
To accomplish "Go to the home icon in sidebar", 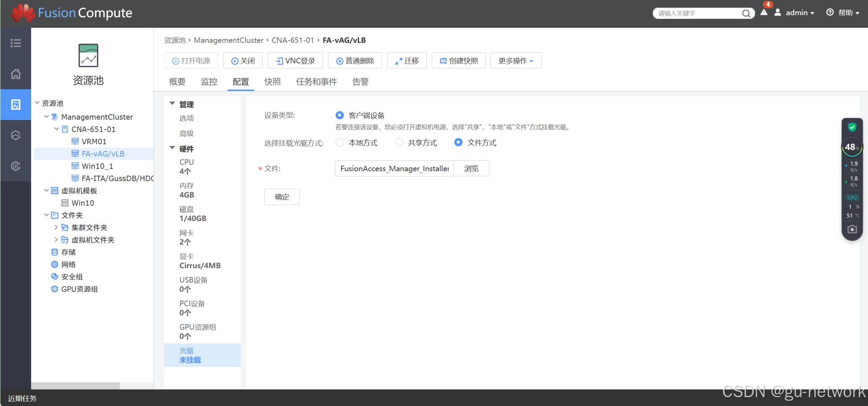I will 15,74.
